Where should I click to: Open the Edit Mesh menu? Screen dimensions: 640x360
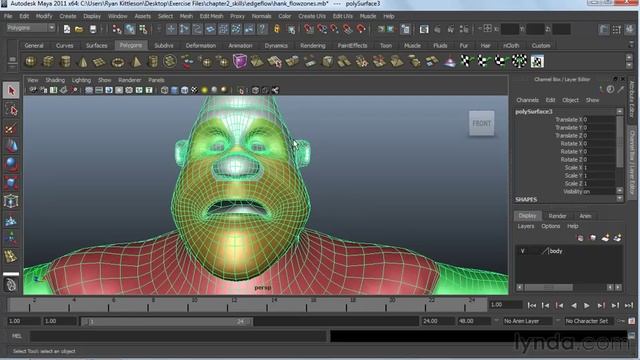pyautogui.click(x=211, y=16)
